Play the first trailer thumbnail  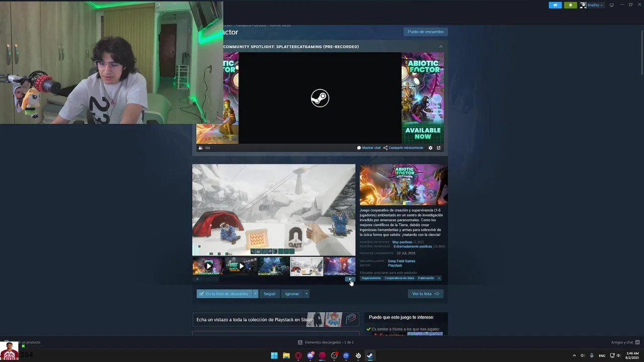pos(208,266)
